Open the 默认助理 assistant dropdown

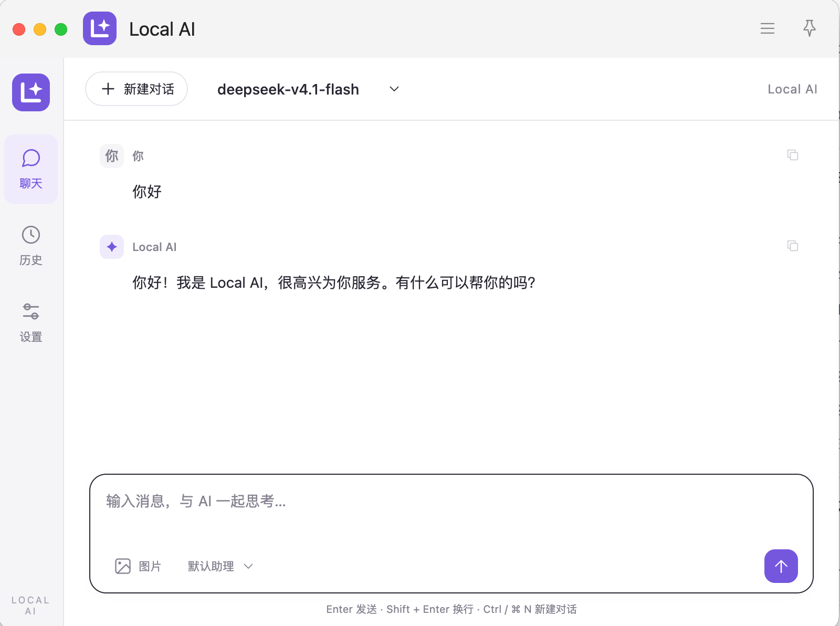(220, 566)
